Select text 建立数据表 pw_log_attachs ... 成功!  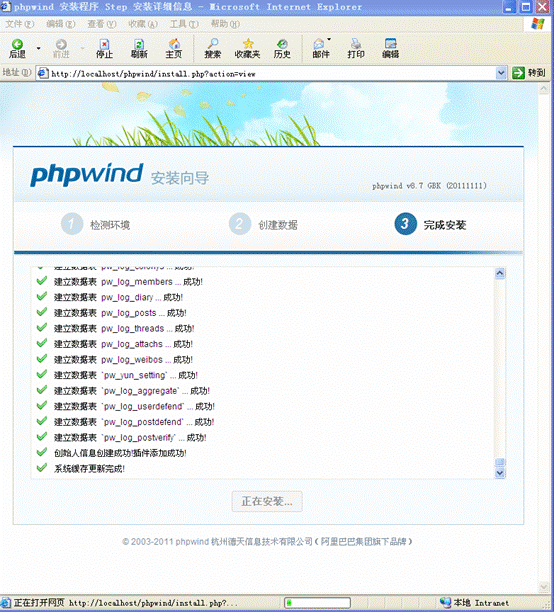(123, 344)
